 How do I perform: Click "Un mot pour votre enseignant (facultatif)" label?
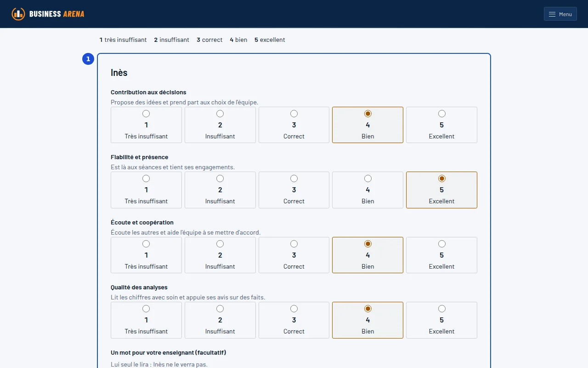click(x=169, y=353)
